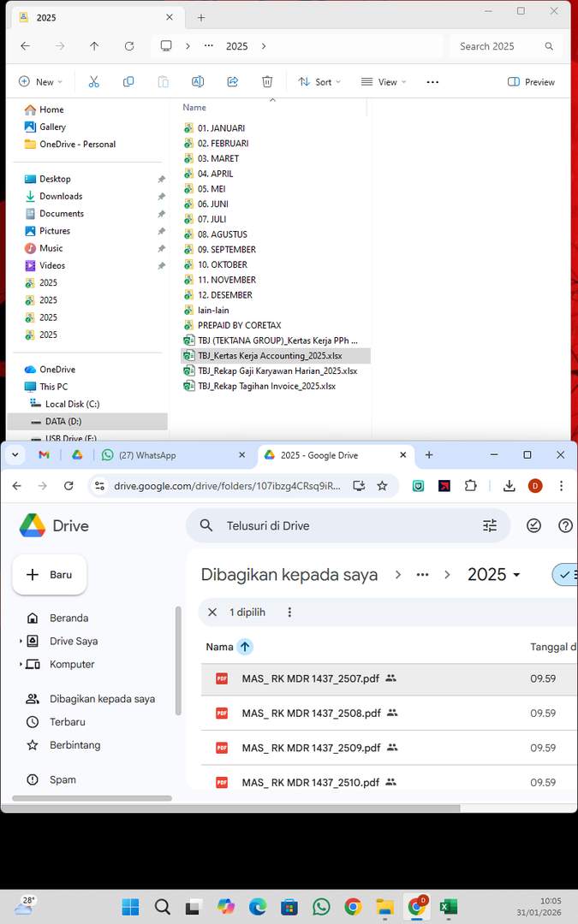
Task: Click Dibagikan kepada saya breadcrumb link
Action: pos(289,575)
